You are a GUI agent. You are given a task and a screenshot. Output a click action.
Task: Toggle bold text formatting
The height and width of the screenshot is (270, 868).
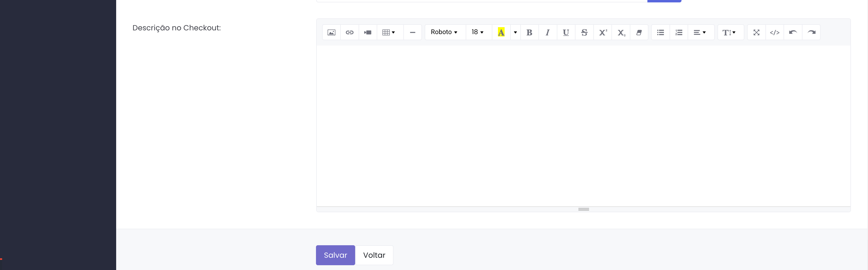529,32
